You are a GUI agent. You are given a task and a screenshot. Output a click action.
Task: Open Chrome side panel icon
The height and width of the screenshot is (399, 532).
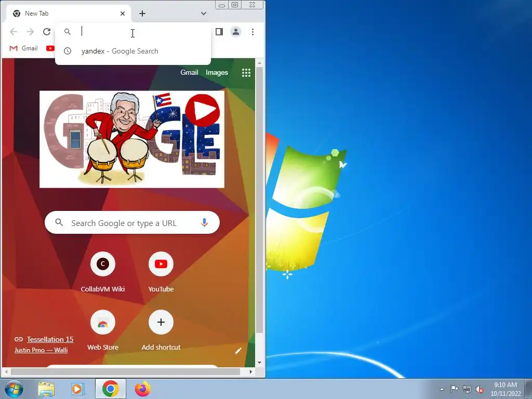tap(219, 32)
